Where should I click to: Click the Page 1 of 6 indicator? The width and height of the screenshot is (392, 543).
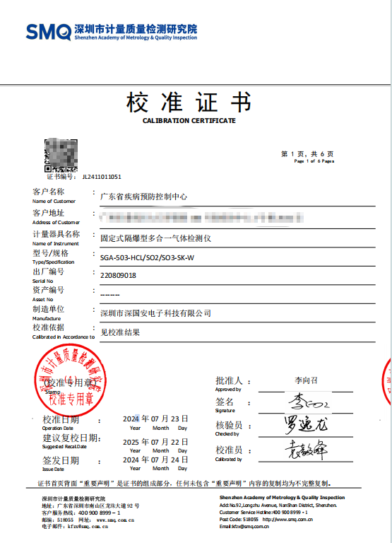pyautogui.click(x=314, y=161)
